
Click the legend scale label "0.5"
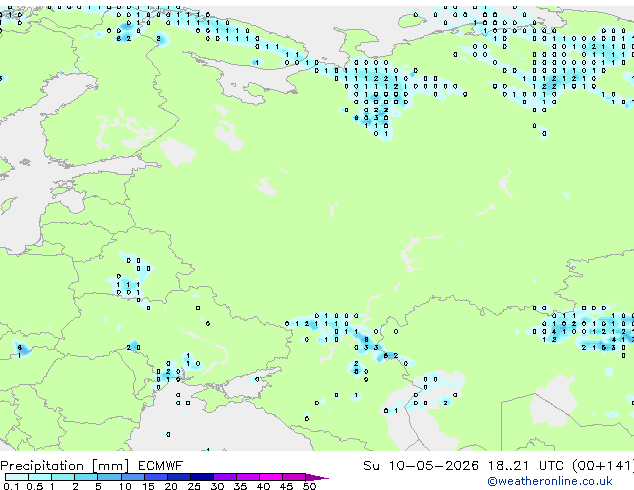tap(35, 486)
